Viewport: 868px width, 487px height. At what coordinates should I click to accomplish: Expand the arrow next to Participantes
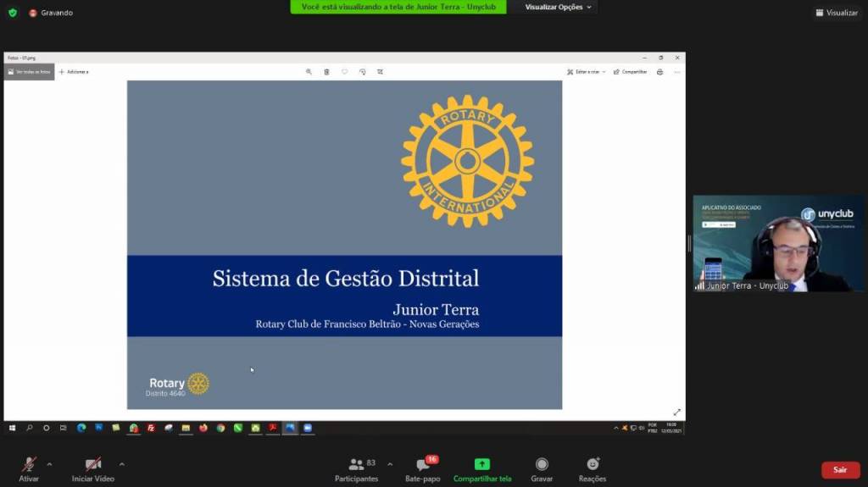click(390, 464)
